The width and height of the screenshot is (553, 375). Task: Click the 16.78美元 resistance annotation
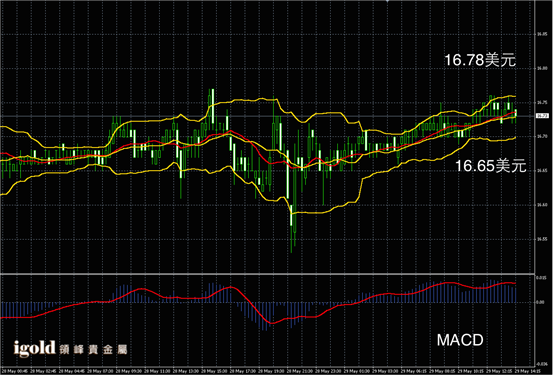480,60
